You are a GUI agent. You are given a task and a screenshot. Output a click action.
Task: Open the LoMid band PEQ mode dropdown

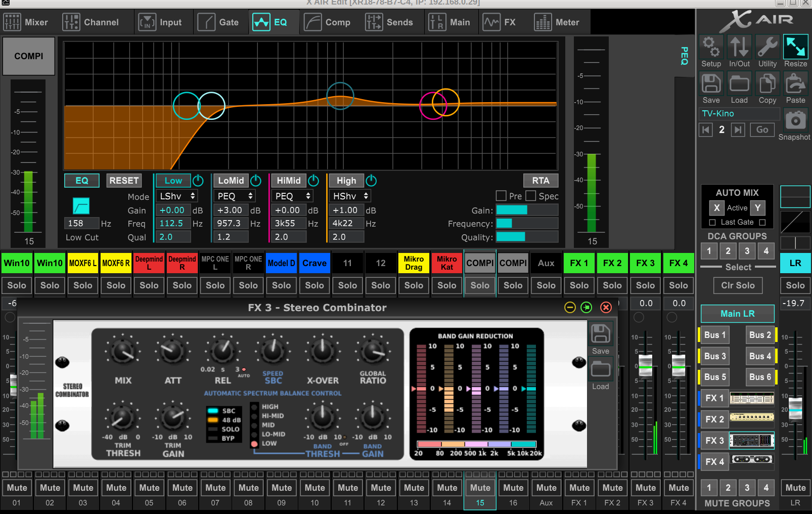click(235, 196)
